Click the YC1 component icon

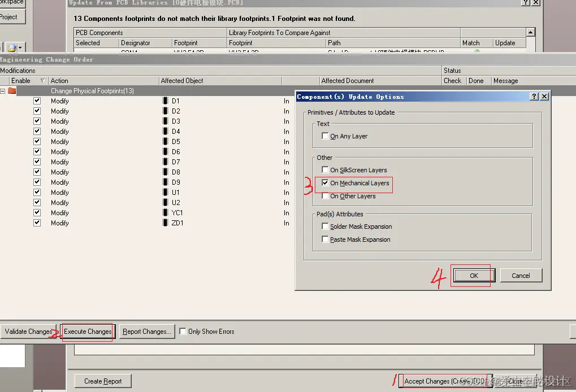tap(165, 212)
